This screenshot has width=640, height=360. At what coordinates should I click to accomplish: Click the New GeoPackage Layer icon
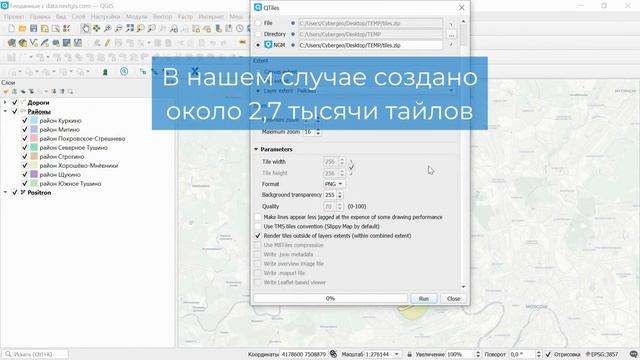23,42
